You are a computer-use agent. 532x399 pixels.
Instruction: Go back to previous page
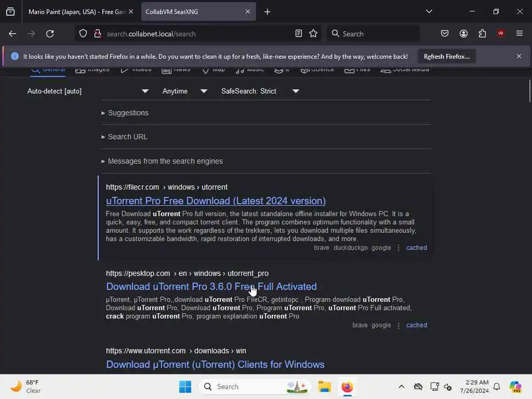(x=12, y=34)
